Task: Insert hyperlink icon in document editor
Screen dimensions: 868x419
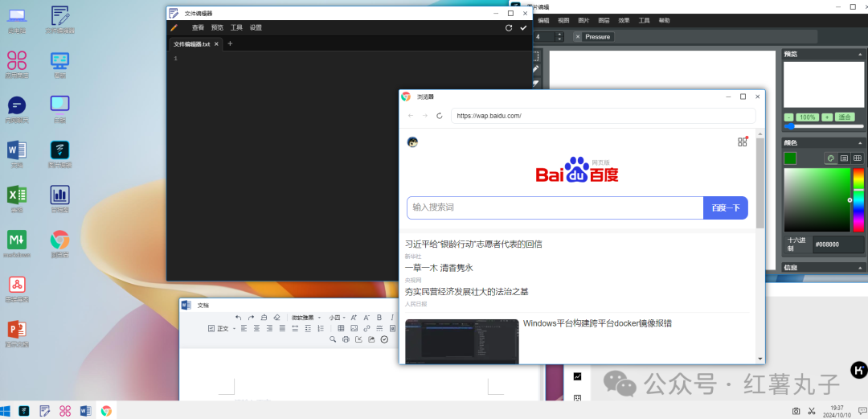Action: point(367,329)
